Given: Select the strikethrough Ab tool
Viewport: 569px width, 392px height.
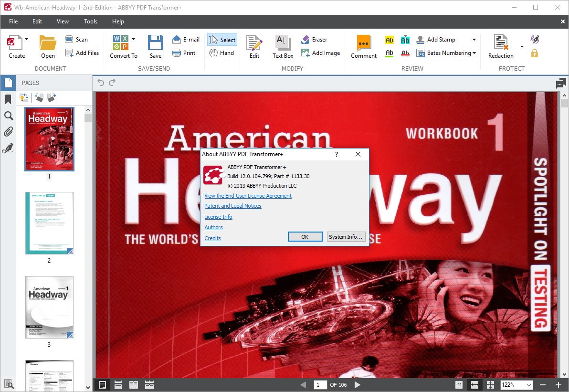Looking at the screenshot, I should pos(405,53).
